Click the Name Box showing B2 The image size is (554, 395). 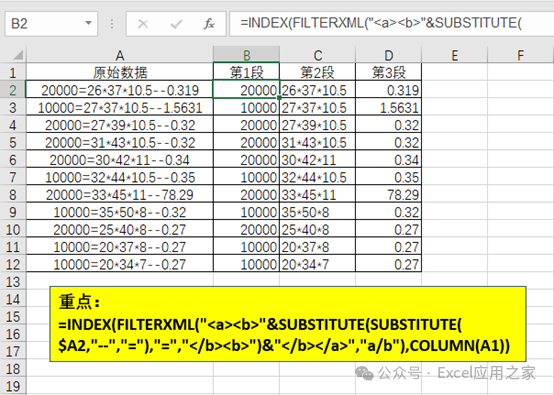(x=51, y=24)
